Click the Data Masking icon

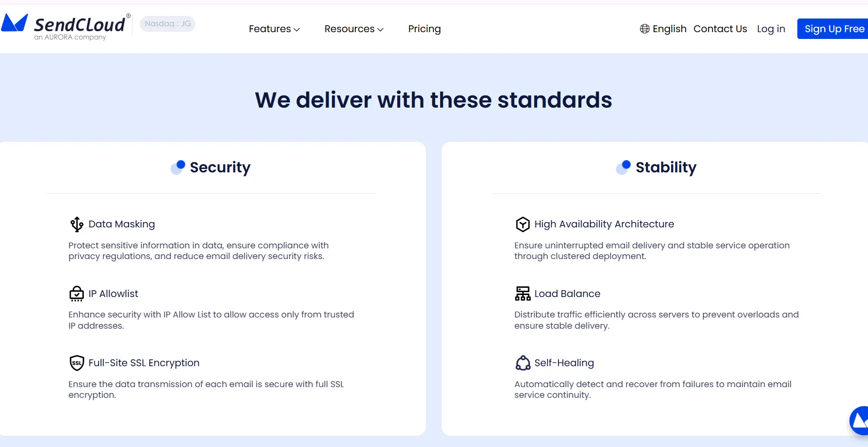click(x=77, y=224)
